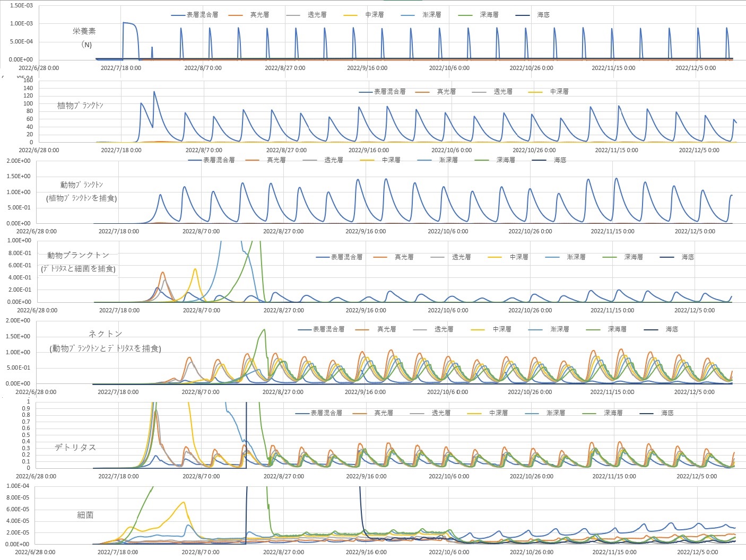Viewport: 746px width, 560px height.
Task: Click the 2022/9/16 date label under the 栄養素 chart
Action: click(x=367, y=68)
